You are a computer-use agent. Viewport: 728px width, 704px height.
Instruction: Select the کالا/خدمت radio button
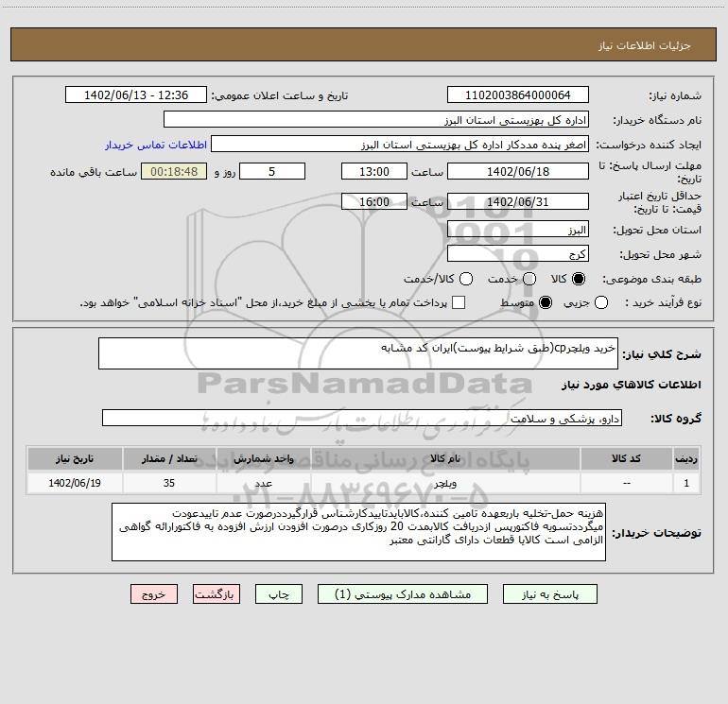point(466,279)
